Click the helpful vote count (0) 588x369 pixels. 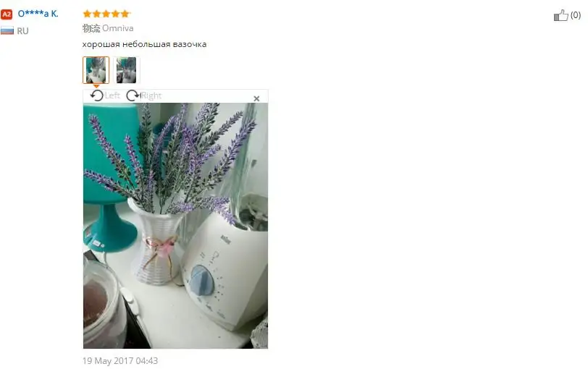(x=576, y=15)
